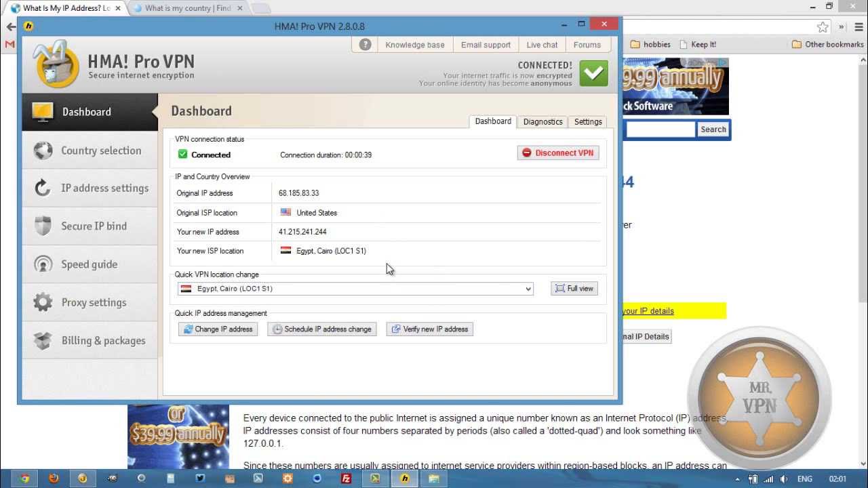Screen dimensions: 868x488
Task: Click the Search button on the webpage
Action: 713,129
